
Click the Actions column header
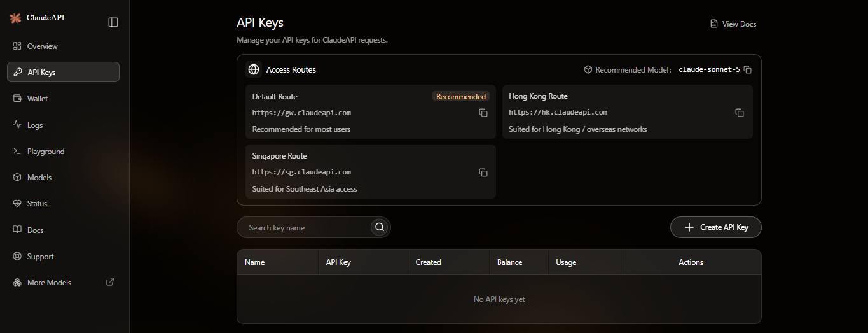[691, 262]
